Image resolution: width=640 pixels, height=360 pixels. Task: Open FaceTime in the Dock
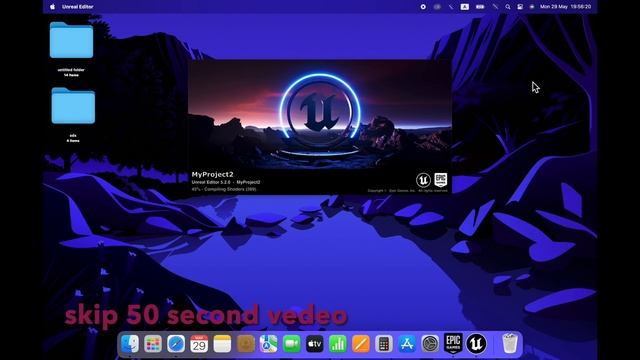pyautogui.click(x=291, y=344)
